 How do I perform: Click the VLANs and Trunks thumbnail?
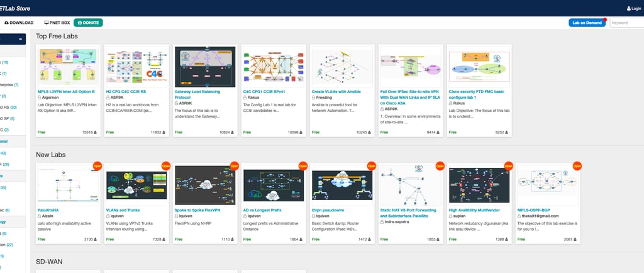pos(136,185)
